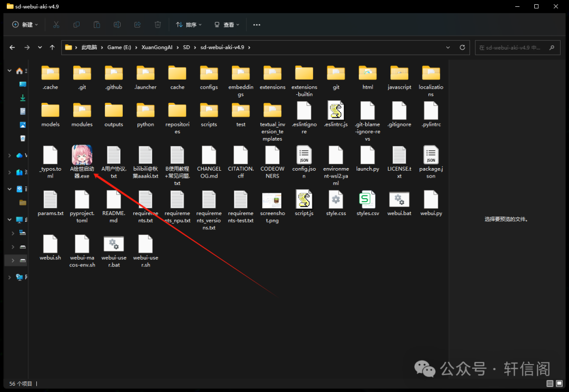Open the three-dot See more menu
569x392 pixels.
click(x=257, y=25)
